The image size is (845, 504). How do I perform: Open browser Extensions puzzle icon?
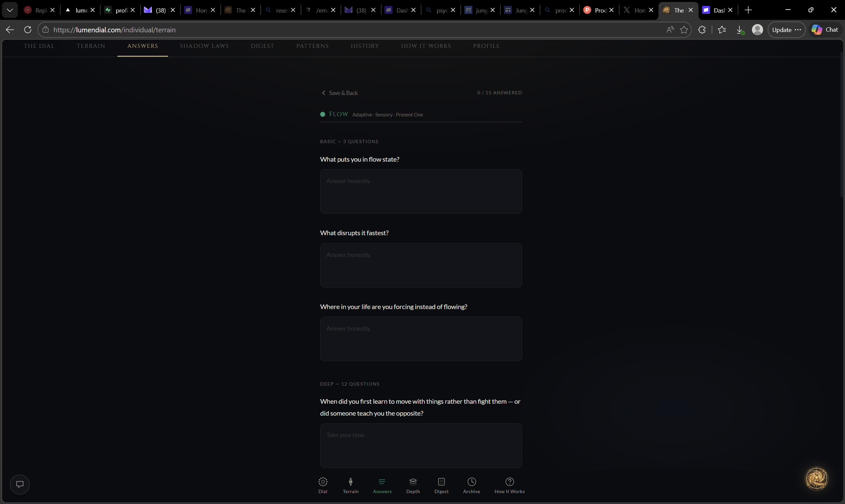(702, 30)
